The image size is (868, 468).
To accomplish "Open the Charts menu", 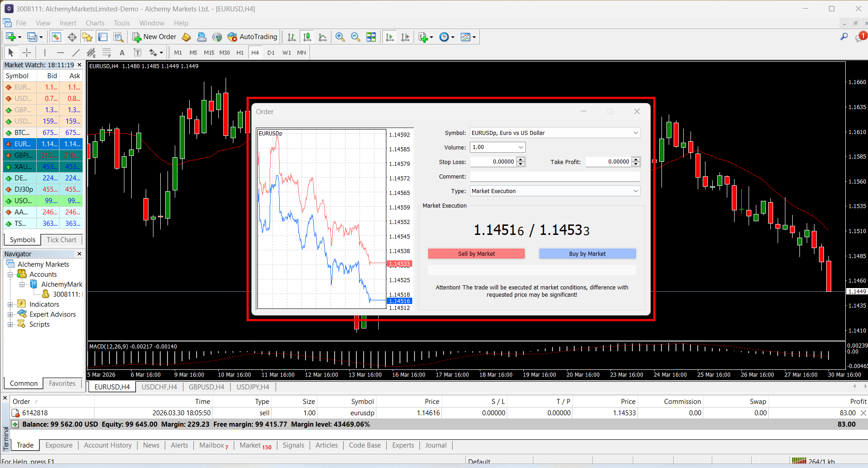I will click(95, 23).
